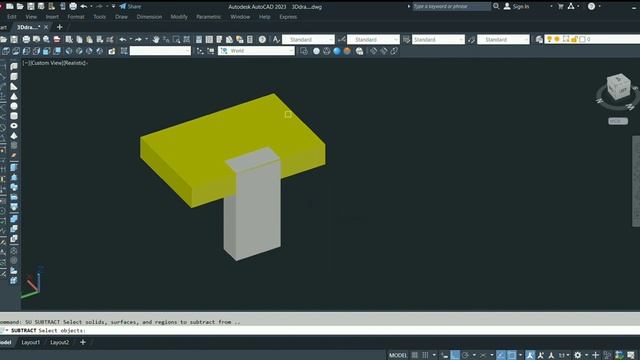This screenshot has height=360, width=640.
Task: Select the Sphere solid tool
Action: click(14, 106)
